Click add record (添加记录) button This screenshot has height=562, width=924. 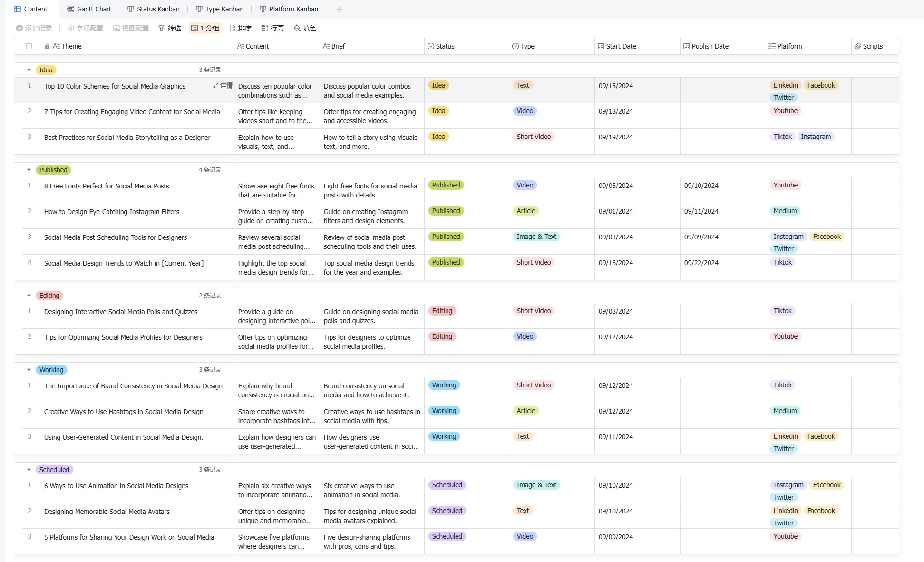point(34,28)
